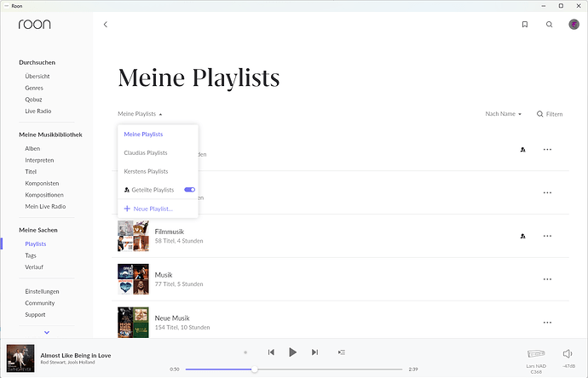Open Verlauf in the sidebar
This screenshot has height=378, width=588.
[34, 267]
